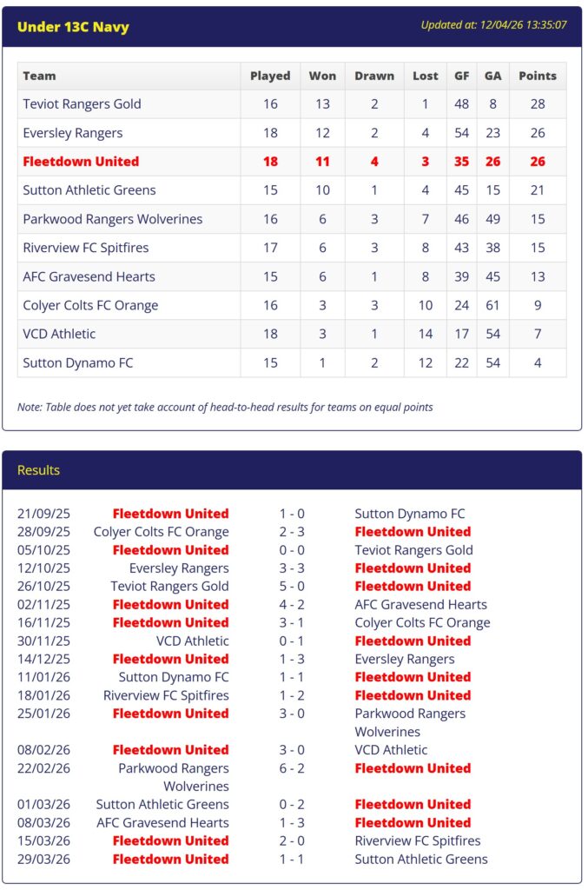Open AFC Gravesend Hearts in the standings table
588x890 pixels.
(89, 276)
